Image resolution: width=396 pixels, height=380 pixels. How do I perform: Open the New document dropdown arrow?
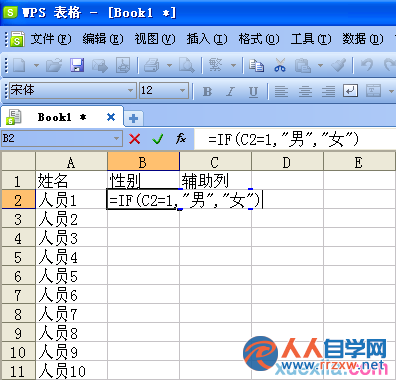36,65
